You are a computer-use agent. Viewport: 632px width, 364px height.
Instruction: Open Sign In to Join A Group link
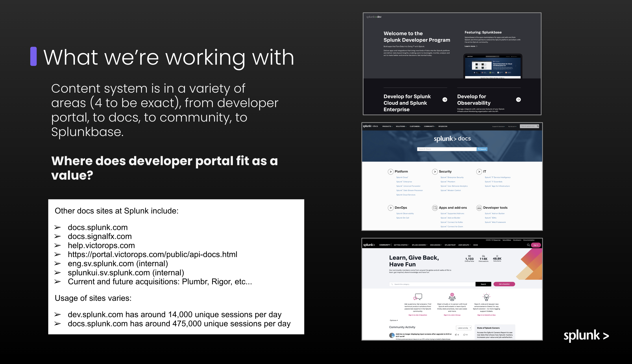pos(452,315)
